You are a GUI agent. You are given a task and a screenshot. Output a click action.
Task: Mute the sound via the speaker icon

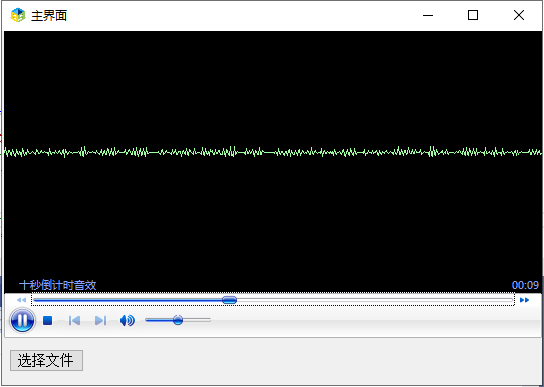tap(127, 320)
